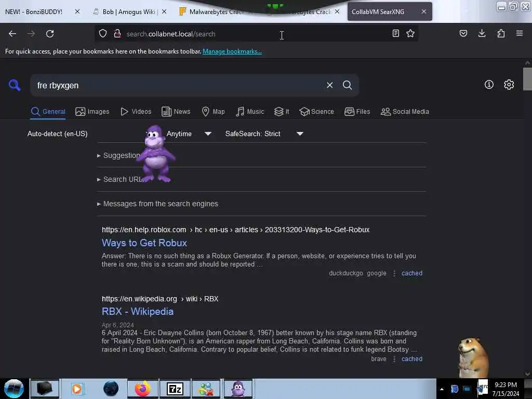Open BonziBuddy taskbar icon
The image size is (532, 399).
coord(238,389)
